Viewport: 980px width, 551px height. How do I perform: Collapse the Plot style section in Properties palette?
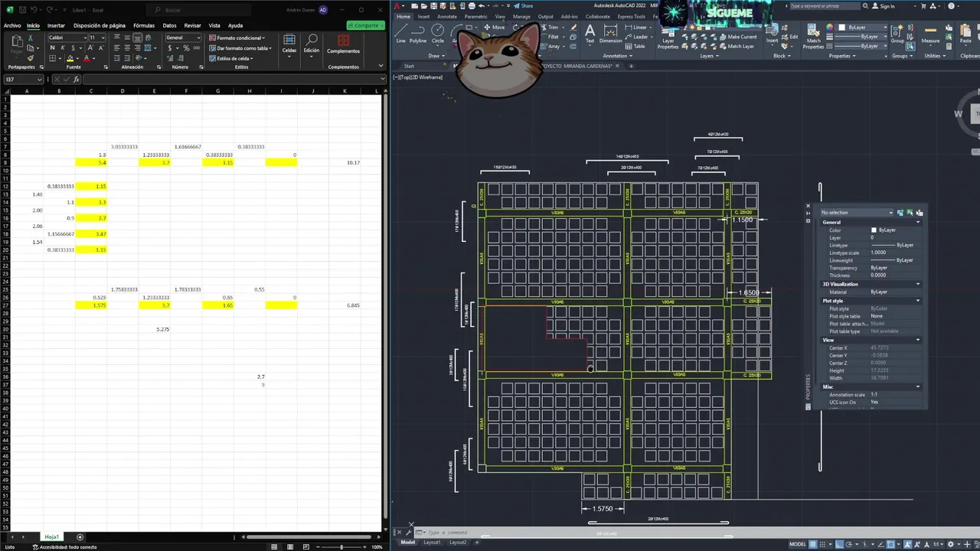tap(917, 301)
